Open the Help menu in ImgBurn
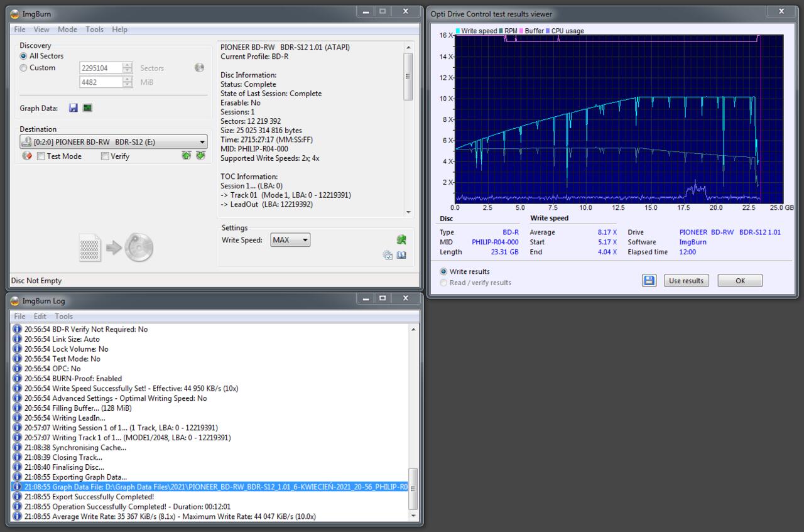 click(x=119, y=30)
